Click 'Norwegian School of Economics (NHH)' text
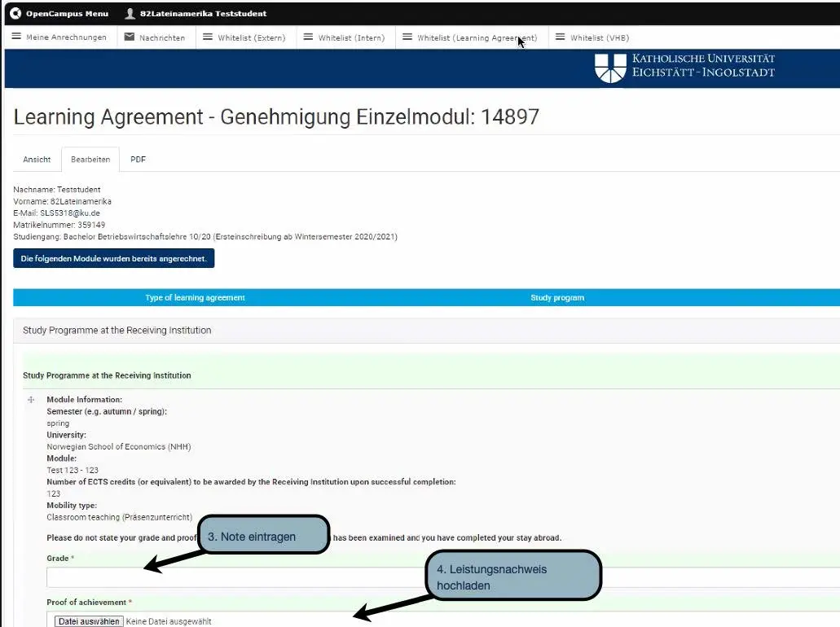 click(x=118, y=446)
